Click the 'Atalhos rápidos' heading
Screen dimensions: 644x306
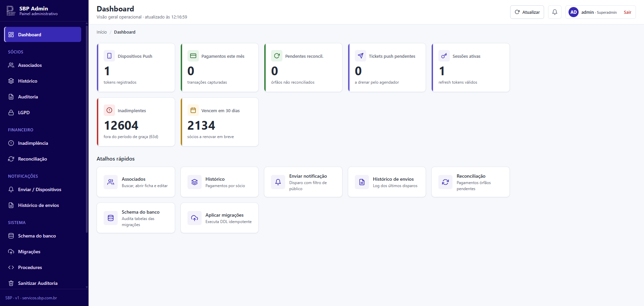click(116, 159)
